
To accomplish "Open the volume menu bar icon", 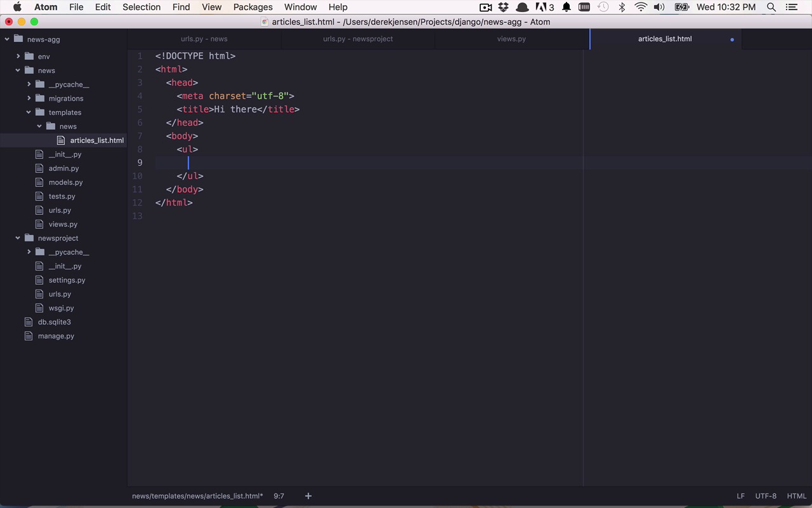I will 660,7.
